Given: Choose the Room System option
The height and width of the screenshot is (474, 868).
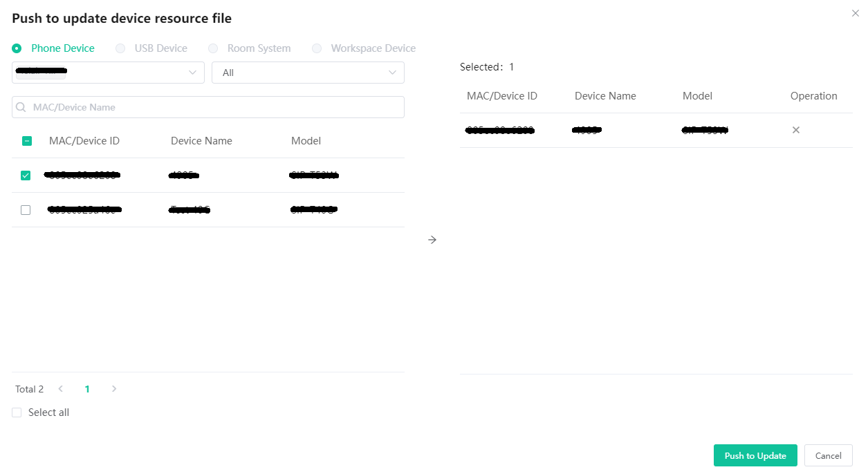Looking at the screenshot, I should pos(213,48).
